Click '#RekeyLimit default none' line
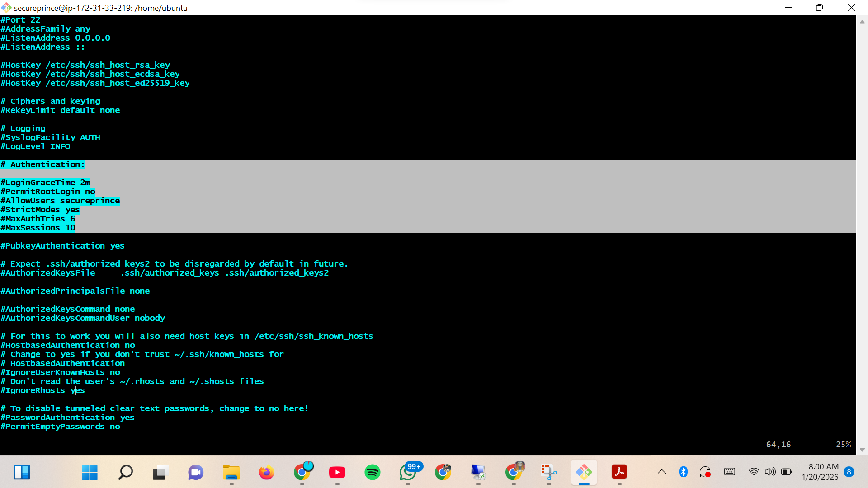 pyautogui.click(x=61, y=110)
